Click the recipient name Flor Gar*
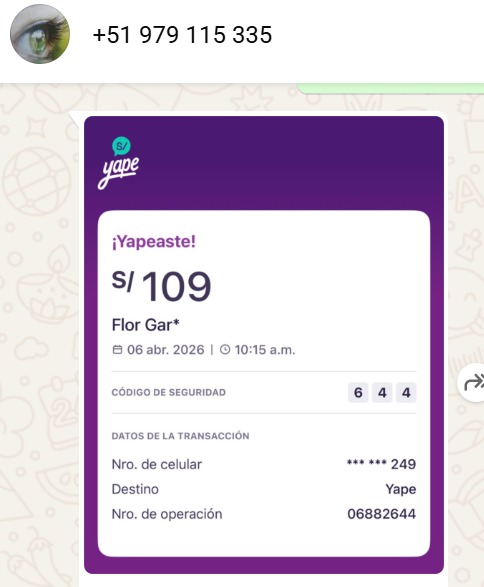Image resolution: width=484 pixels, height=587 pixels. pyautogui.click(x=145, y=325)
